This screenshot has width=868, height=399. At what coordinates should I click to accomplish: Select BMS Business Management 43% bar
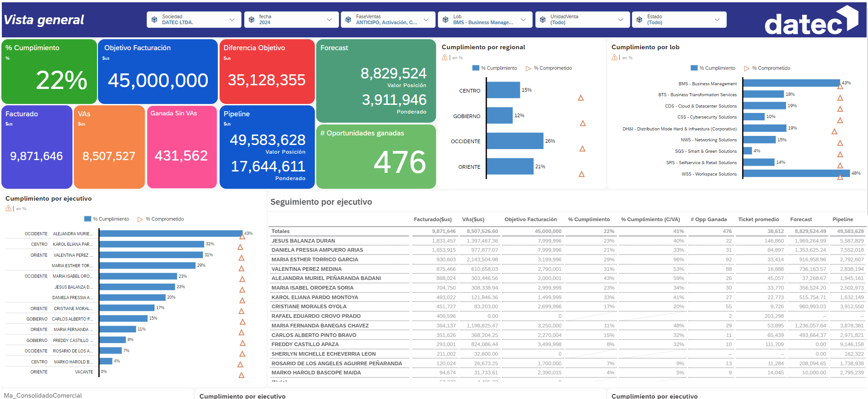click(x=791, y=83)
